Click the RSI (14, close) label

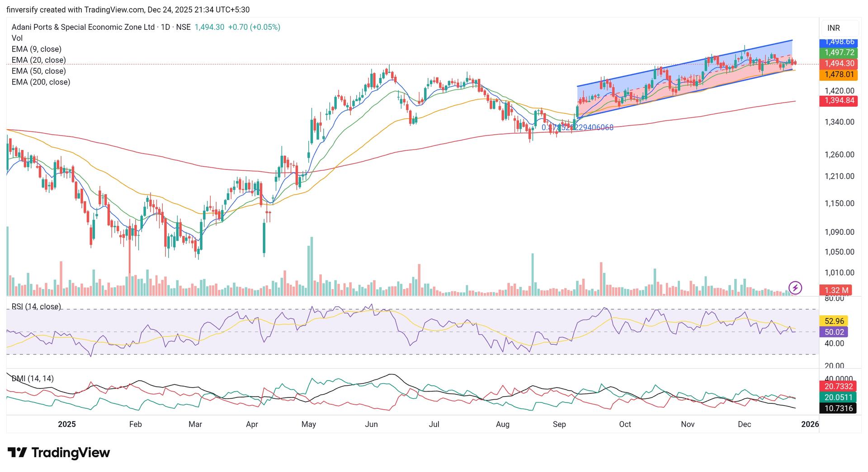pyautogui.click(x=36, y=307)
